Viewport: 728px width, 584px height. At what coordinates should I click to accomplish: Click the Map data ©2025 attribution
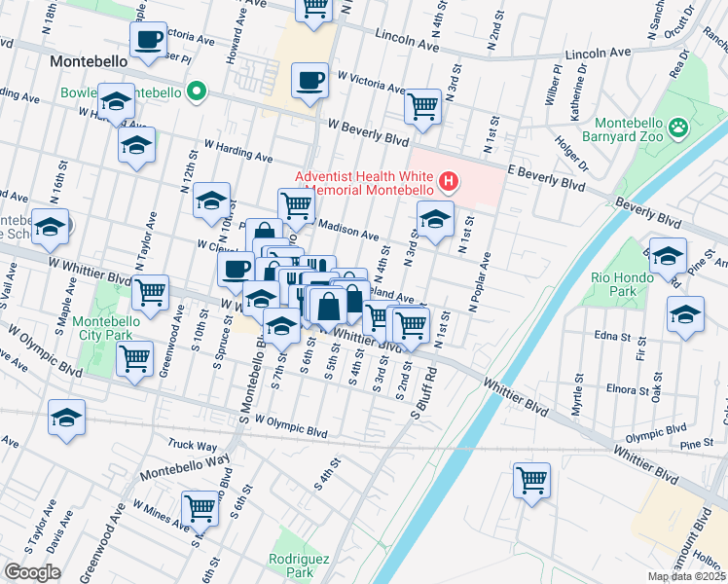point(687,577)
